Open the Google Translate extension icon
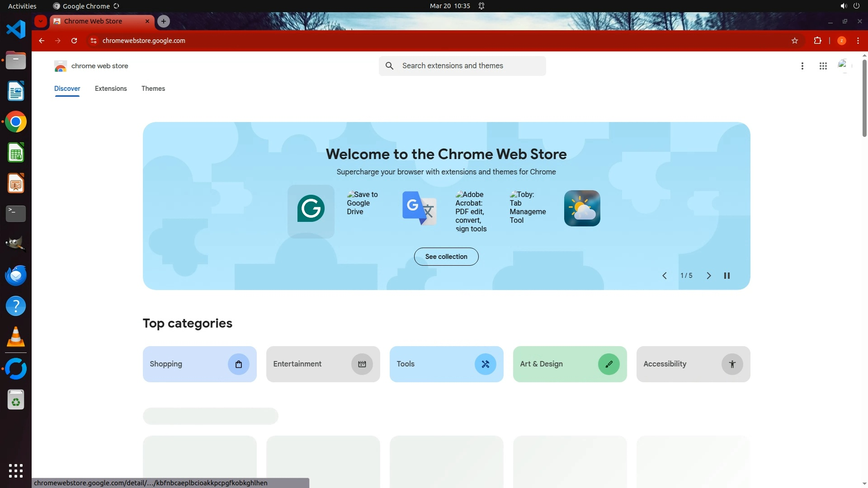The height and width of the screenshot is (488, 868). (x=419, y=208)
